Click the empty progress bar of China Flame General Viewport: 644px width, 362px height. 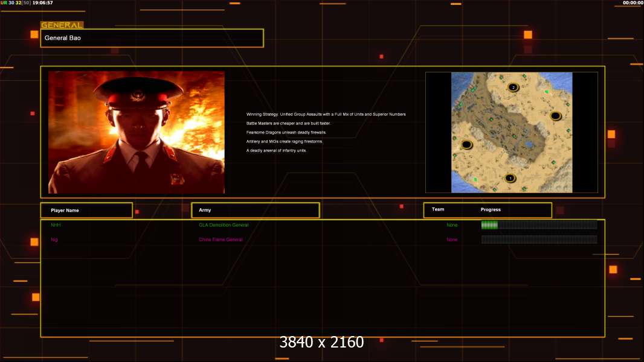539,240
